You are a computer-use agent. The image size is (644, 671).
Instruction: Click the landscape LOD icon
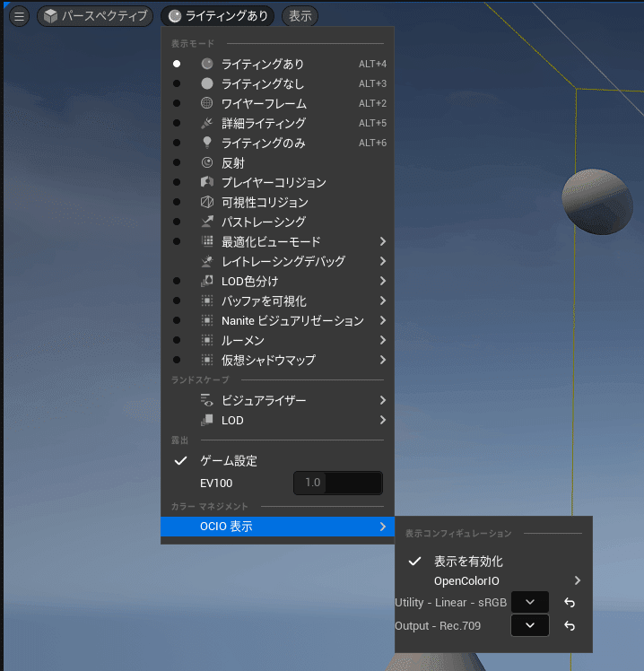[207, 420]
